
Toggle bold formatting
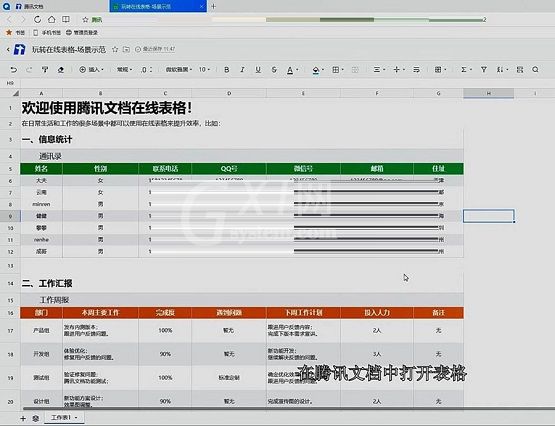point(227,70)
